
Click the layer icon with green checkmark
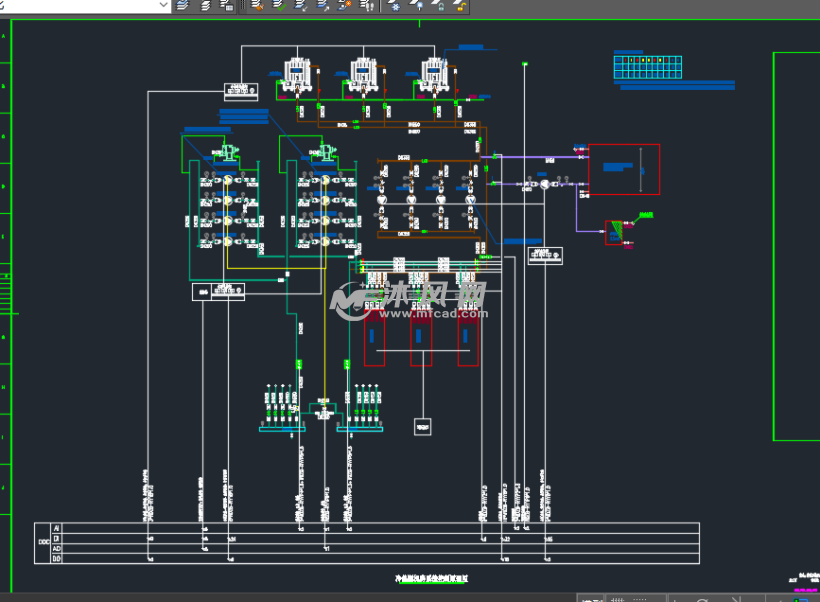click(x=279, y=5)
